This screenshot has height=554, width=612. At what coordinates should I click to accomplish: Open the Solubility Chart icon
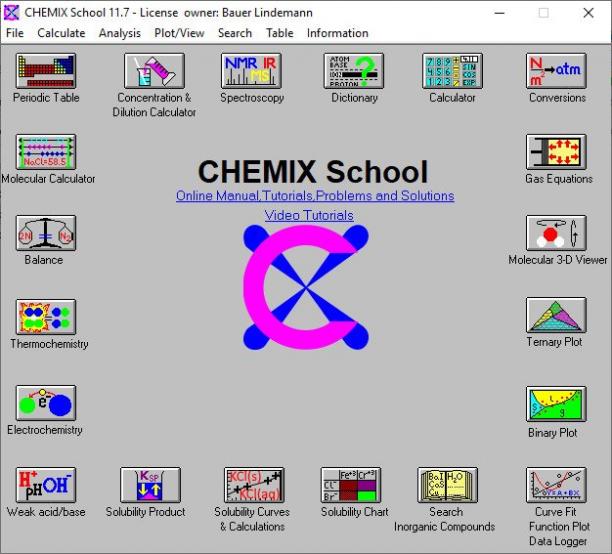350,485
